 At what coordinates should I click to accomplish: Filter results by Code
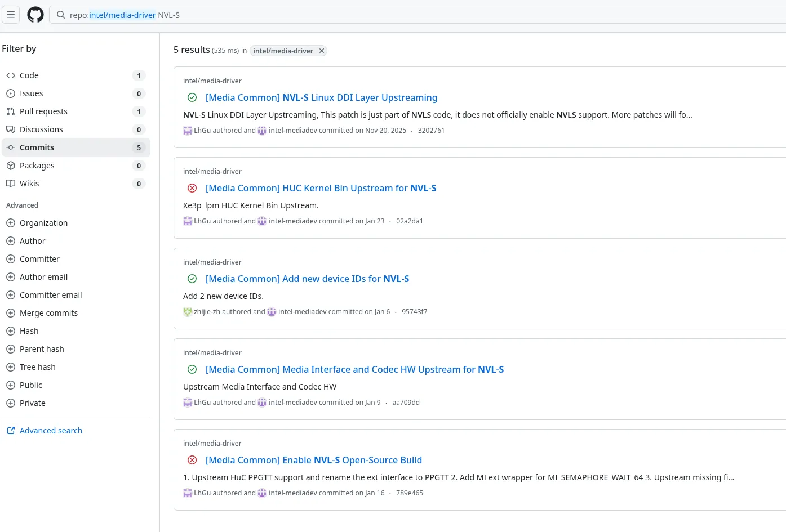(x=29, y=75)
